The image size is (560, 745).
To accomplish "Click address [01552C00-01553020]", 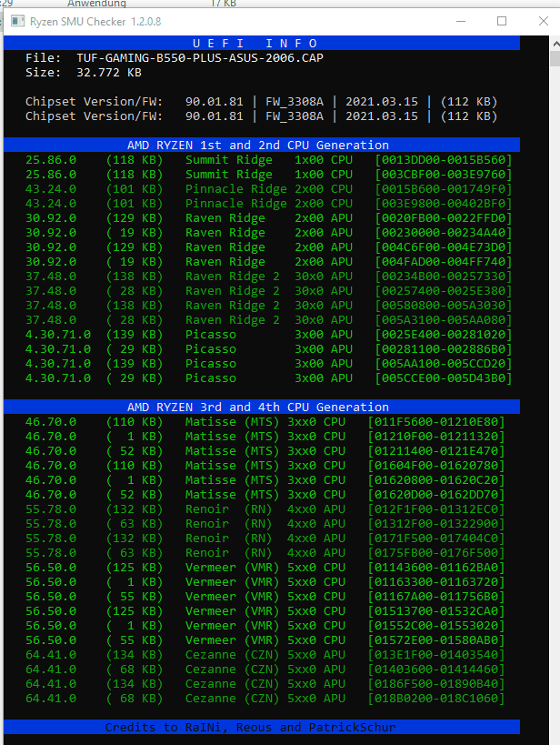I will [x=436, y=626].
